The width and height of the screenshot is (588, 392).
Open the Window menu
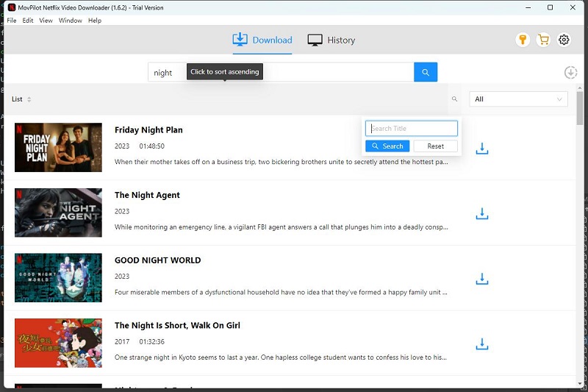(70, 21)
